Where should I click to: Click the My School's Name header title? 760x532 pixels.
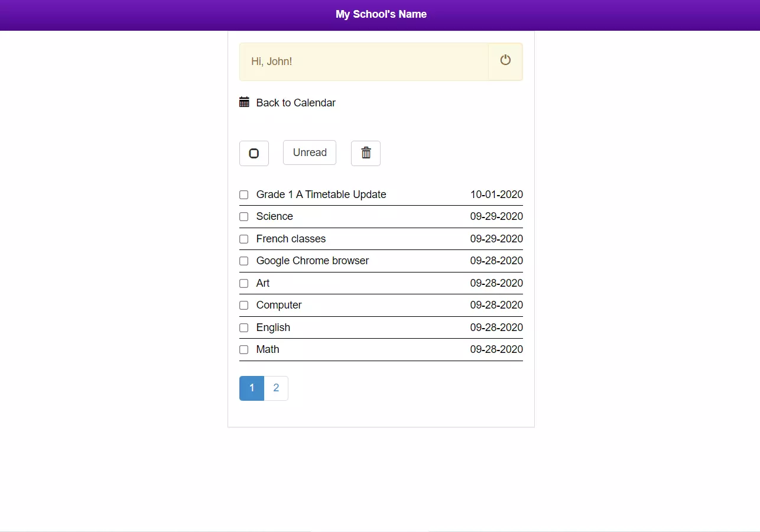[381, 14]
